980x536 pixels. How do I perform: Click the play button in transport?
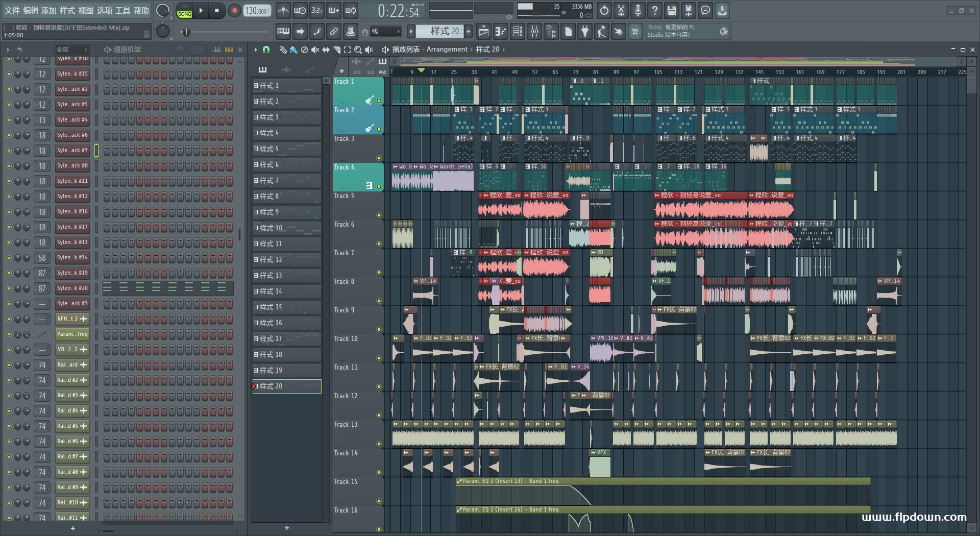(x=201, y=10)
